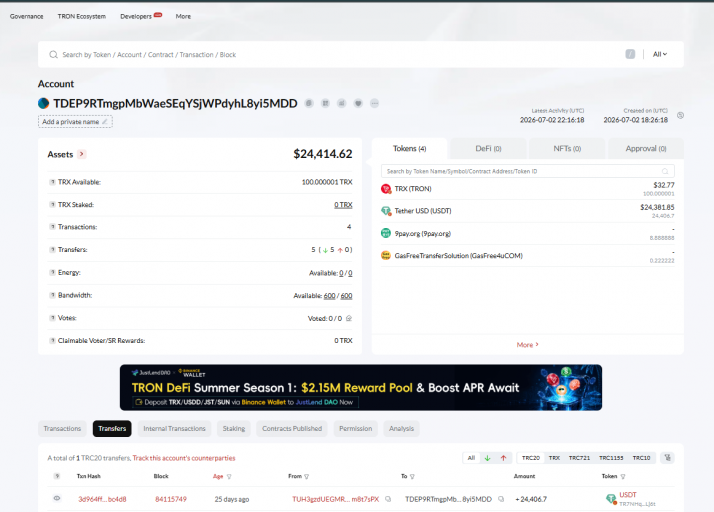Filter incoming transfers with green down arrow
This screenshot has height=512, width=714.
[x=487, y=458]
